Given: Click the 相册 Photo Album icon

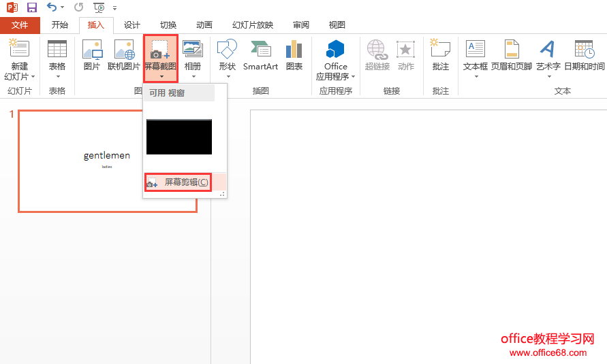Looking at the screenshot, I should point(192,49).
